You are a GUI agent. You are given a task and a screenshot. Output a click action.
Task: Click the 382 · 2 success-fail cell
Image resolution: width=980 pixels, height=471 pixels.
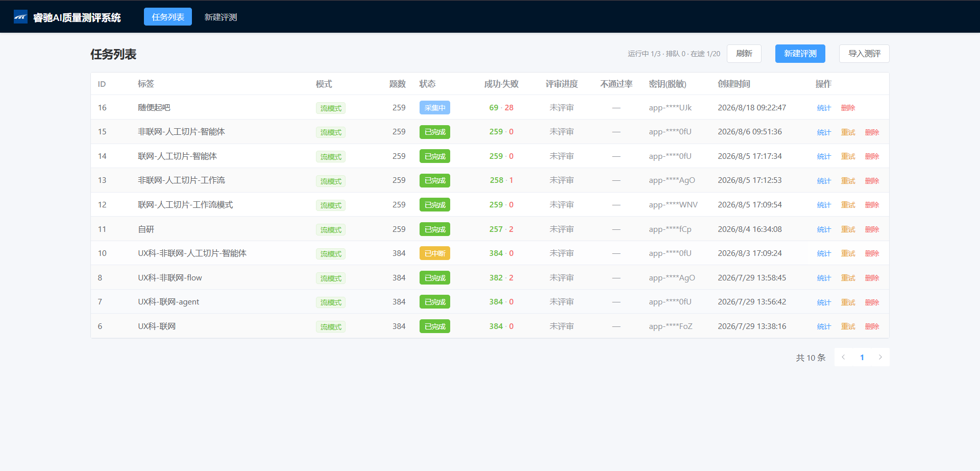click(x=501, y=278)
